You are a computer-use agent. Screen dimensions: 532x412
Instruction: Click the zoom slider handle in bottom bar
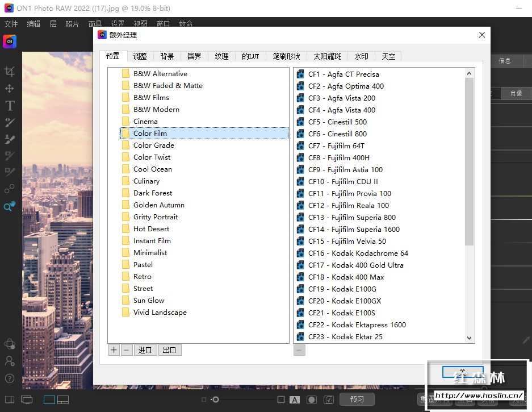click(215, 399)
